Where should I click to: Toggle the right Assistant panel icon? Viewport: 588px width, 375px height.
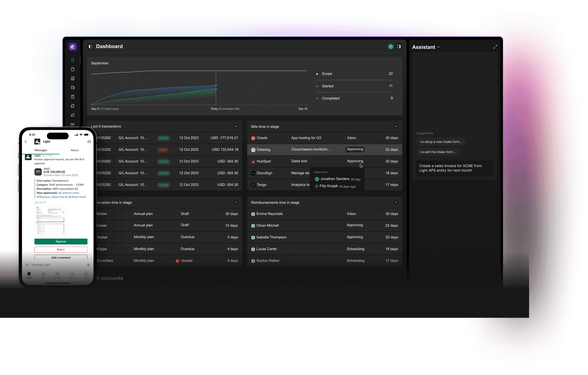point(399,47)
